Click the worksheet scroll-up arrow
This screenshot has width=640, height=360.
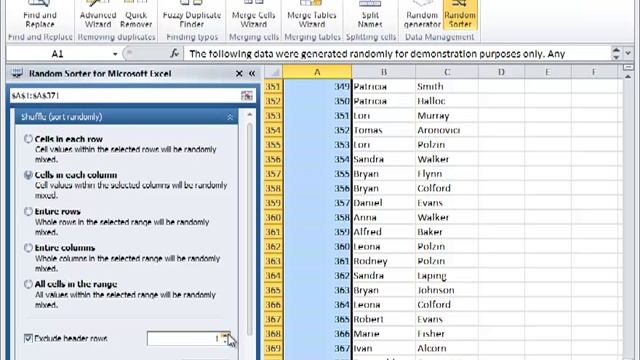pyautogui.click(x=628, y=76)
